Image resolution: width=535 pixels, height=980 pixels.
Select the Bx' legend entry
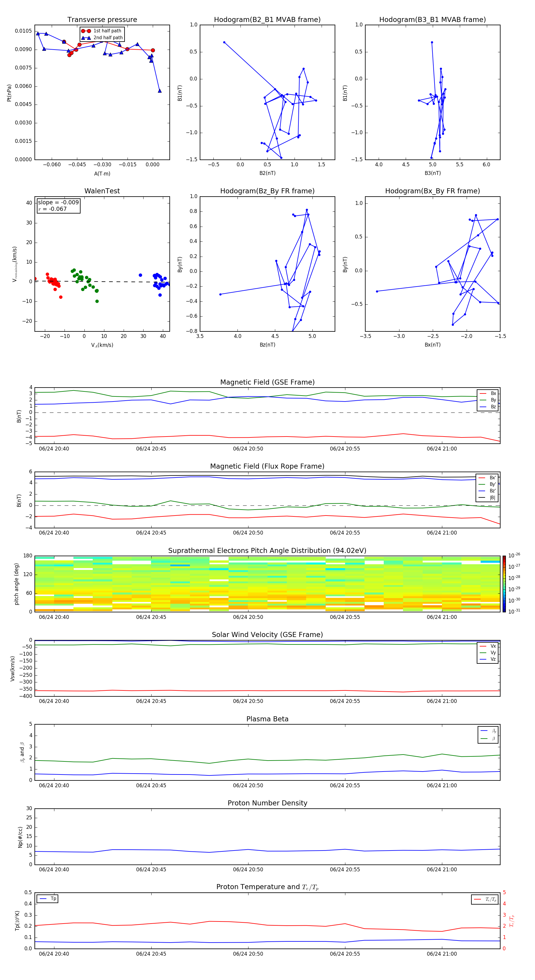click(x=487, y=478)
